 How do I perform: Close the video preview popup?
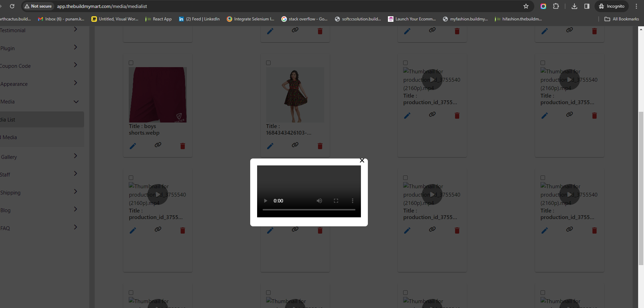pyautogui.click(x=362, y=161)
